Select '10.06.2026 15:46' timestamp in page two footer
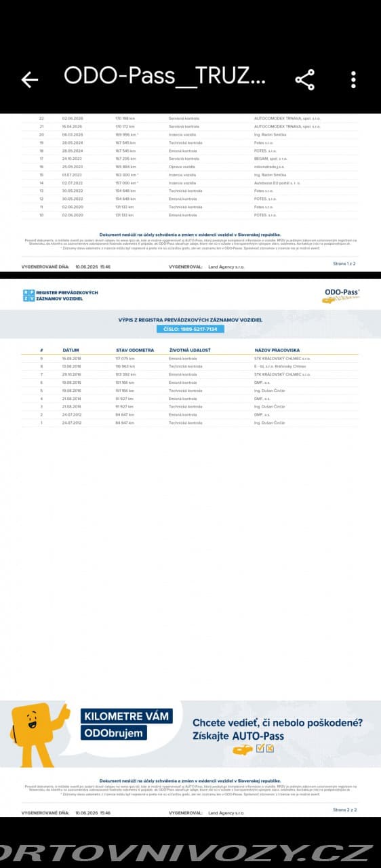This screenshot has height=868, width=381. point(93,812)
